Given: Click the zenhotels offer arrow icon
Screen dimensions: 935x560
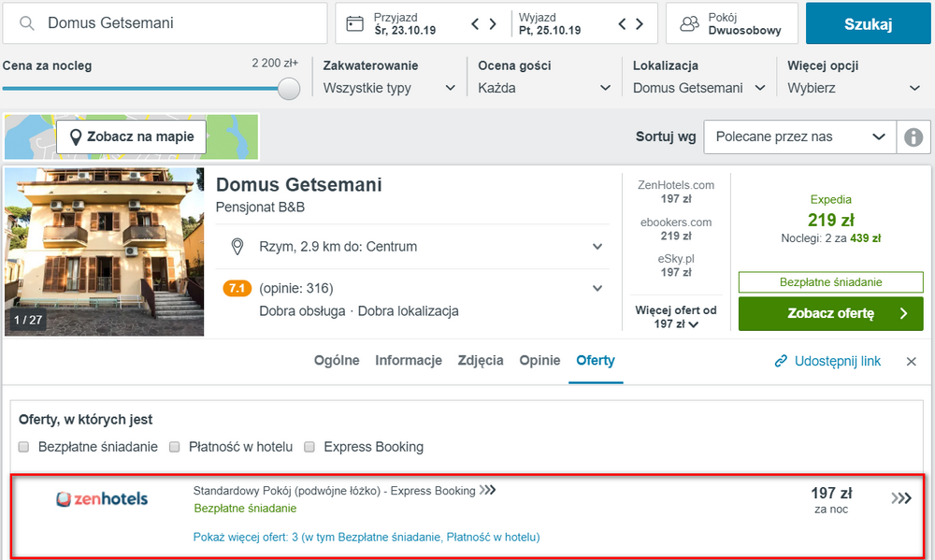Looking at the screenshot, I should tap(901, 498).
